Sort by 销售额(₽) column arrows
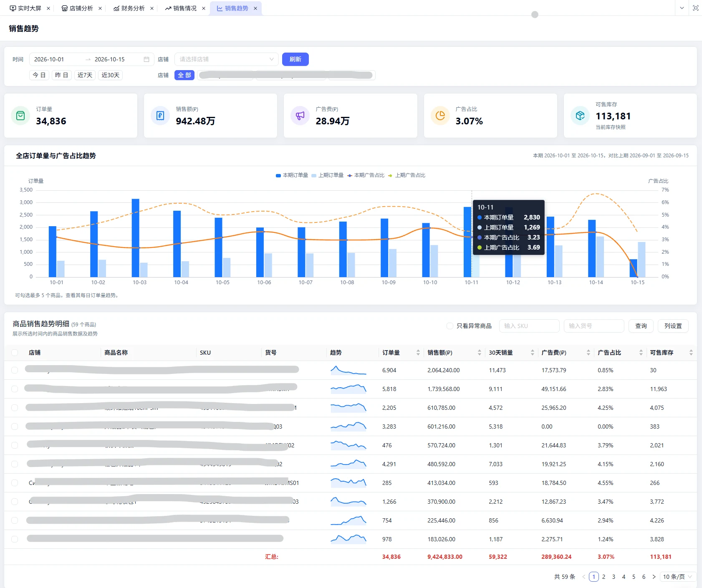 (480, 353)
